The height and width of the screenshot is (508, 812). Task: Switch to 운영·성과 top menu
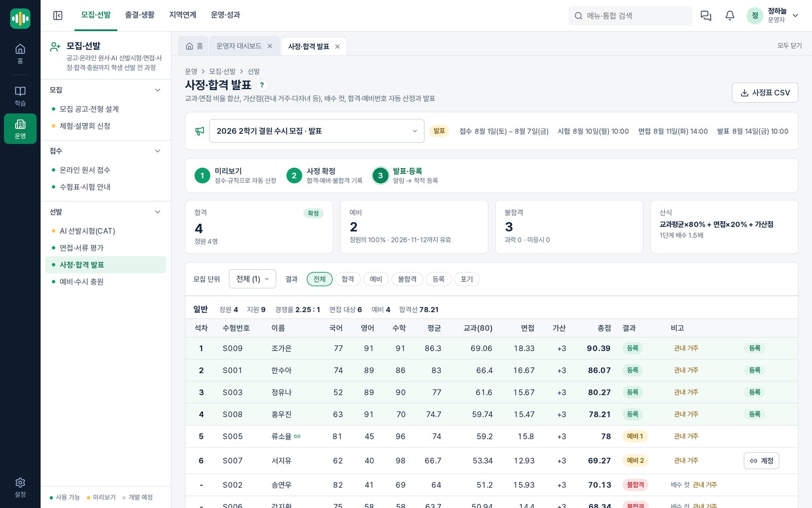pyautogui.click(x=225, y=15)
